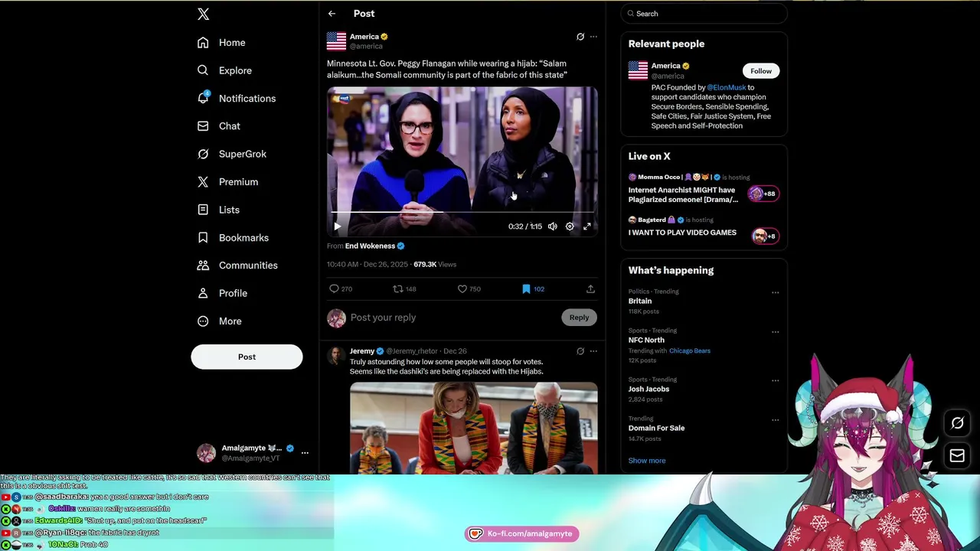The height and width of the screenshot is (551, 980).
Task: Open Lists from the sidebar
Action: 217,210
